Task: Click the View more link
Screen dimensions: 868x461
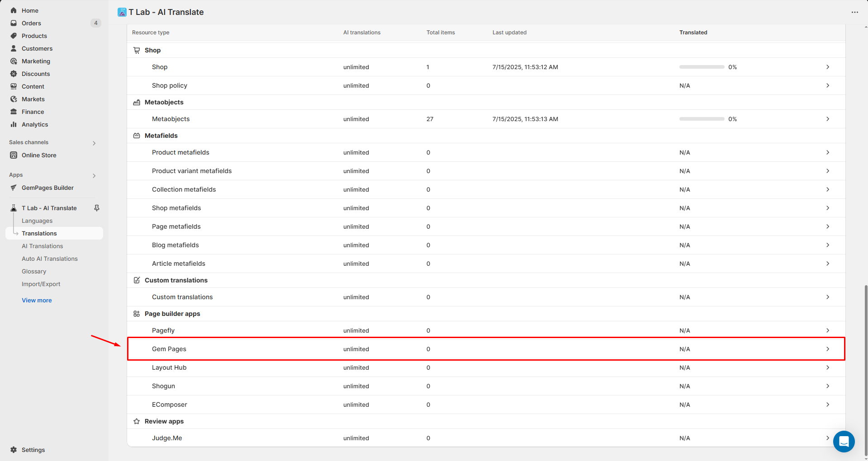Action: (37, 300)
